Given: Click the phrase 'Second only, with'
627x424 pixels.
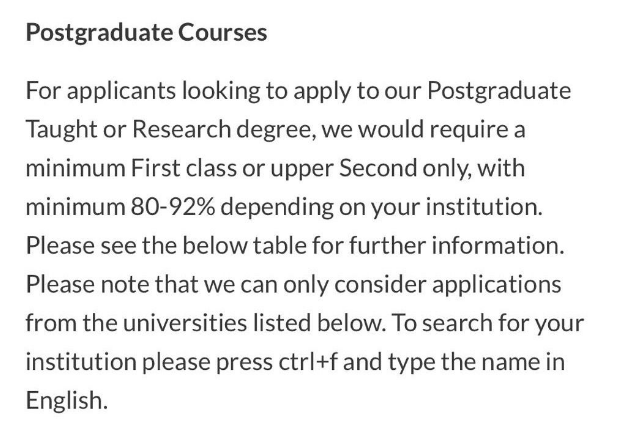Looking at the screenshot, I should (432, 169).
